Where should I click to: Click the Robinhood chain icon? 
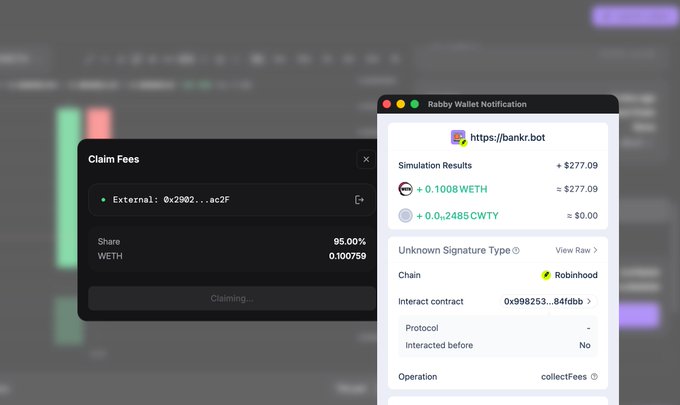(546, 275)
